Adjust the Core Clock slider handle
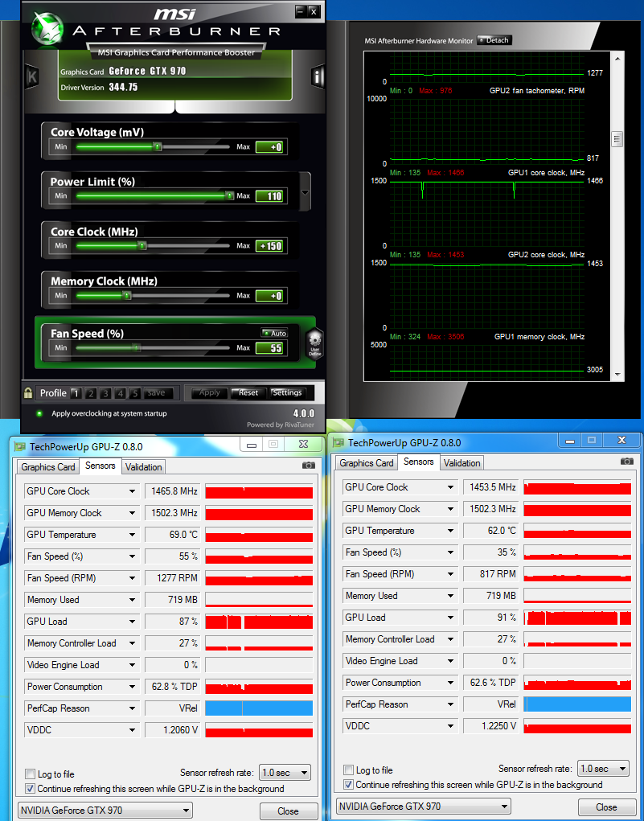644x821 pixels. click(x=142, y=245)
